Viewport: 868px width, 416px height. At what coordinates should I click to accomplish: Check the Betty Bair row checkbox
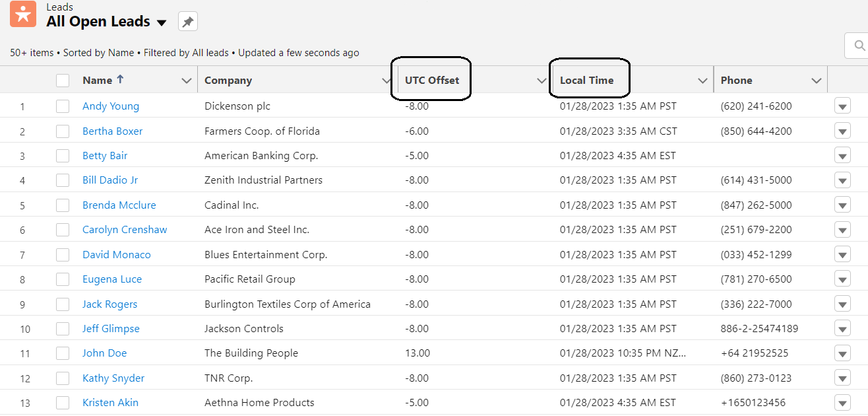tap(63, 155)
